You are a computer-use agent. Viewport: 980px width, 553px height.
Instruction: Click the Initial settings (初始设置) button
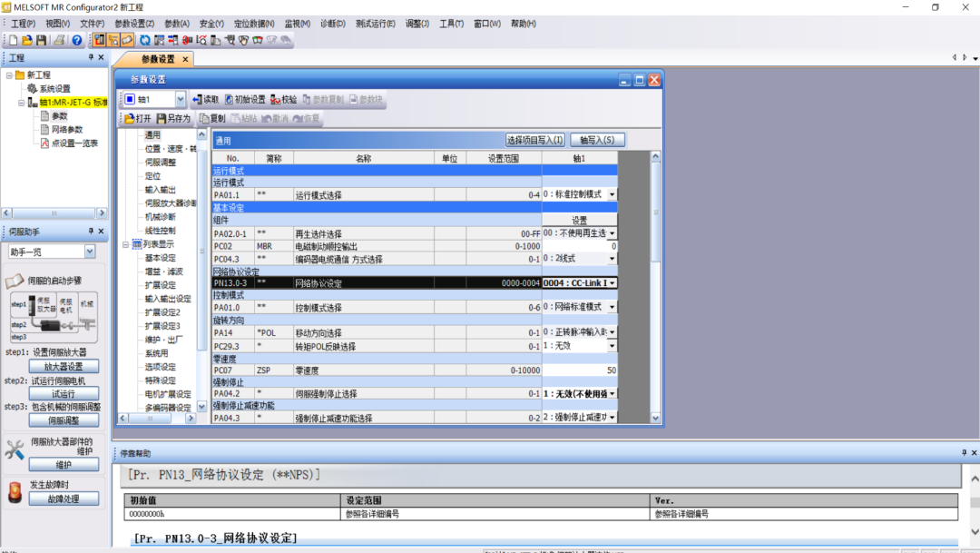tap(245, 100)
